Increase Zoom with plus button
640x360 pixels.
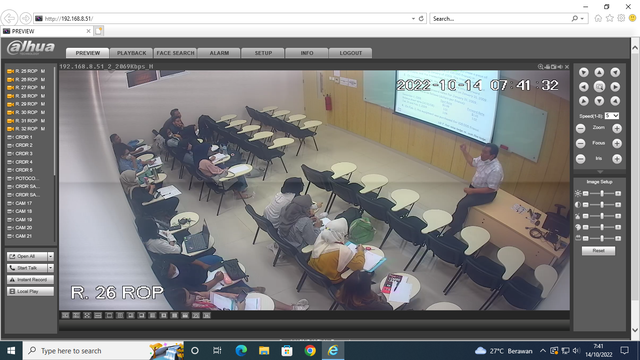pyautogui.click(x=617, y=129)
